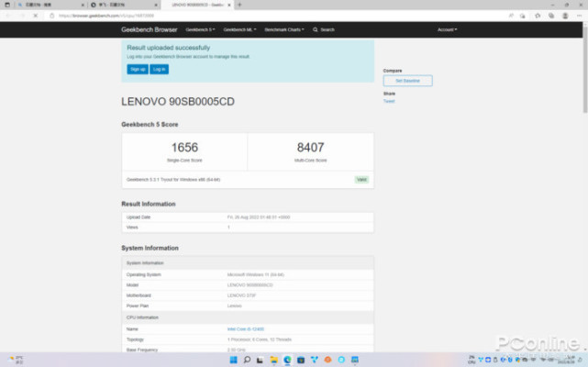Select the LENOVO 90SB0005CD tab
Screen dimensions: 588x367
[195, 5]
